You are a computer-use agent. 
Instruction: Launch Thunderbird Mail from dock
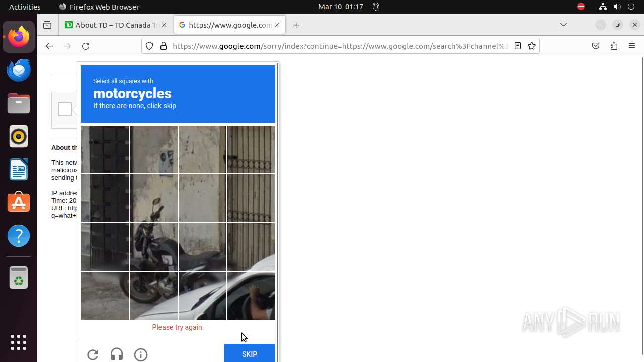pyautogui.click(x=19, y=70)
